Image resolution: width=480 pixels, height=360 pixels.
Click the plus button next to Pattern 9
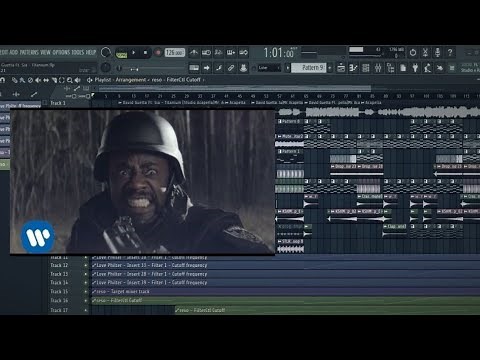[330, 68]
